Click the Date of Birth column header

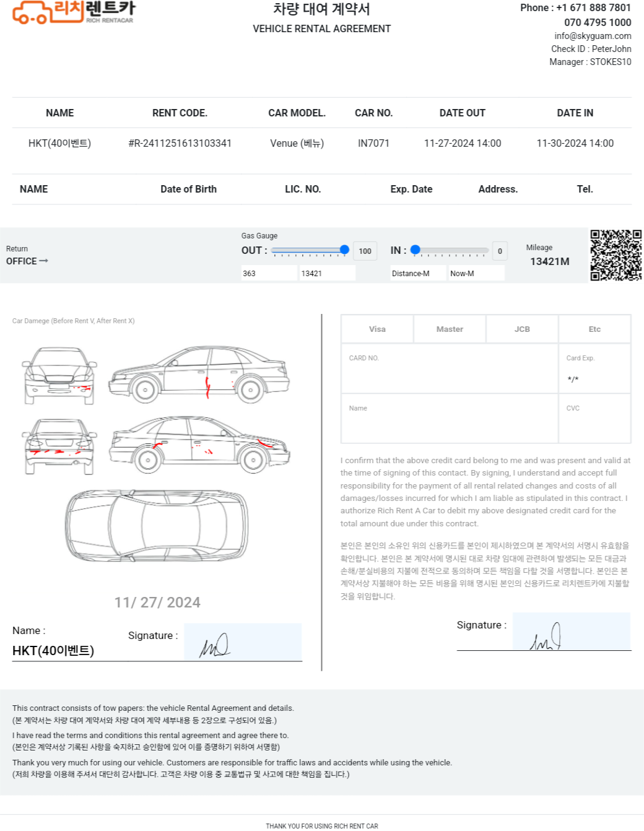coord(188,189)
